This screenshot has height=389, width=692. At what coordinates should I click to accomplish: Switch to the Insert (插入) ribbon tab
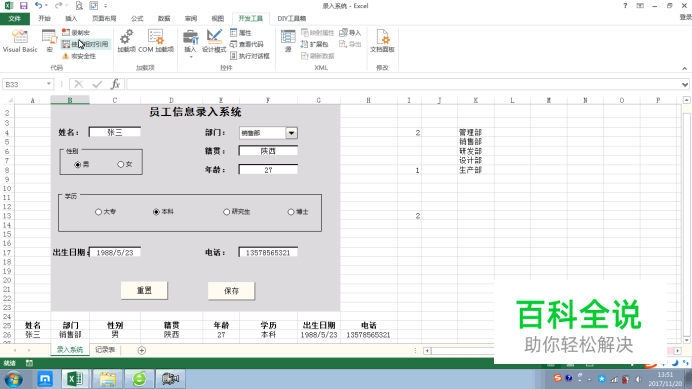pos(71,19)
